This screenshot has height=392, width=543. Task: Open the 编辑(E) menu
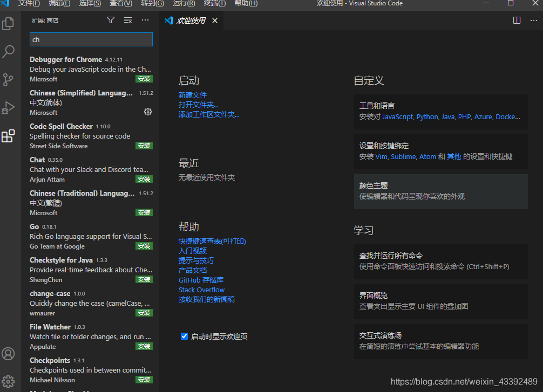click(x=59, y=3)
